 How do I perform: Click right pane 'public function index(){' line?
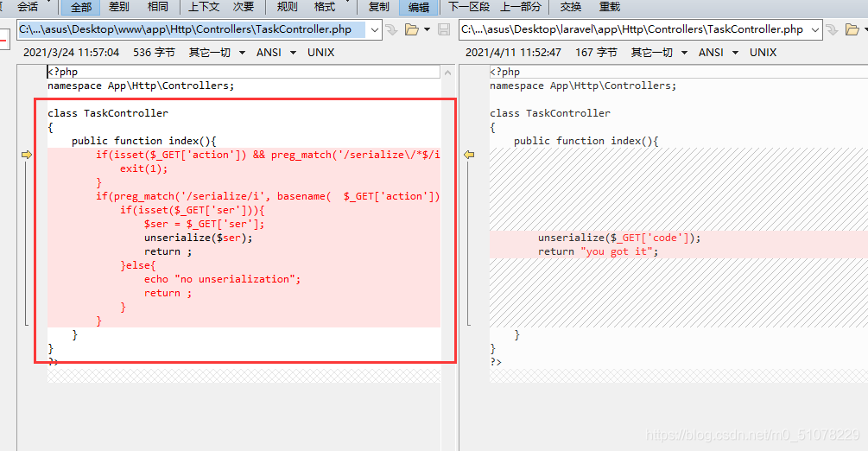coord(586,141)
